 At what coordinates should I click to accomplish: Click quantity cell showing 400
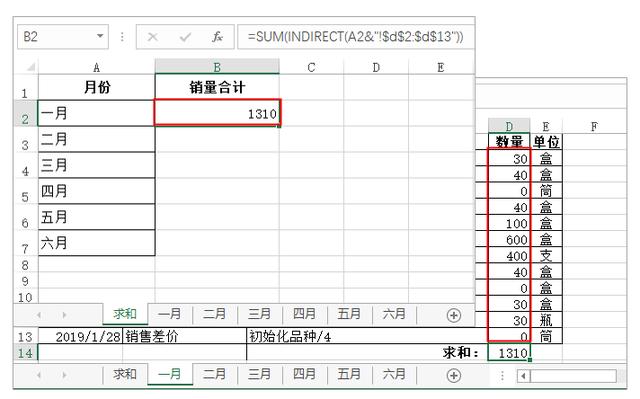click(509, 256)
